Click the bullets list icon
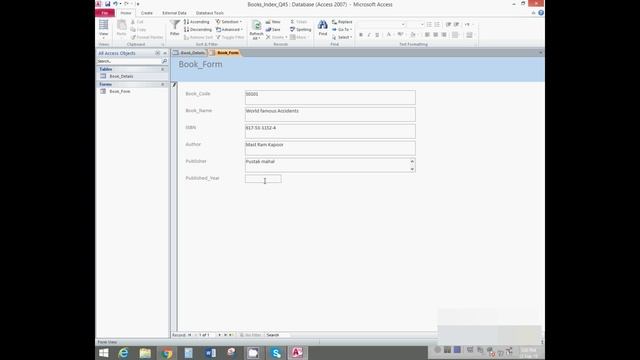This screenshot has width=640, height=360. pyautogui.click(x=429, y=24)
